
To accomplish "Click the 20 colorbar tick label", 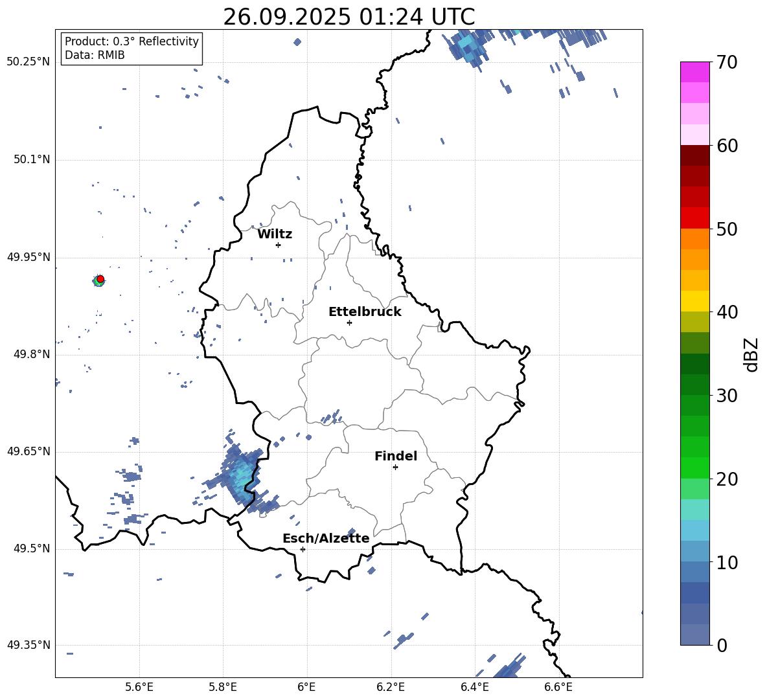I will 727,479.
